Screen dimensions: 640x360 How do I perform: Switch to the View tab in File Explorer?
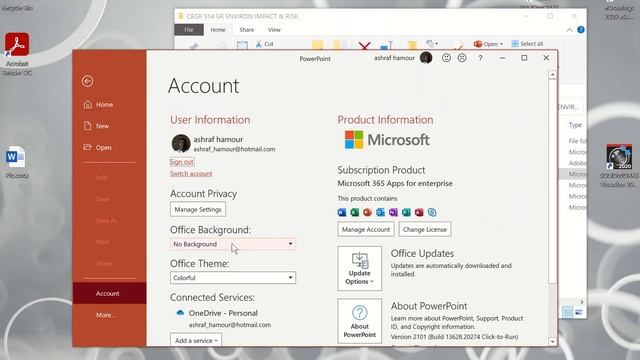(274, 30)
